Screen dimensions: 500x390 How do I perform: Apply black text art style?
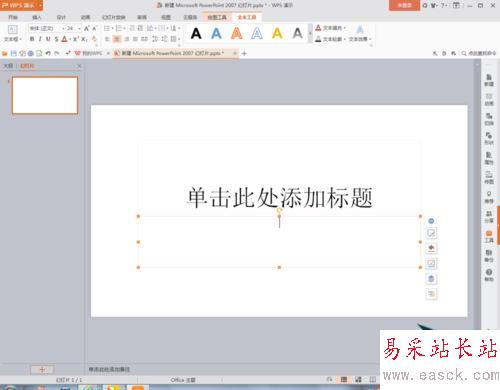[x=196, y=33]
